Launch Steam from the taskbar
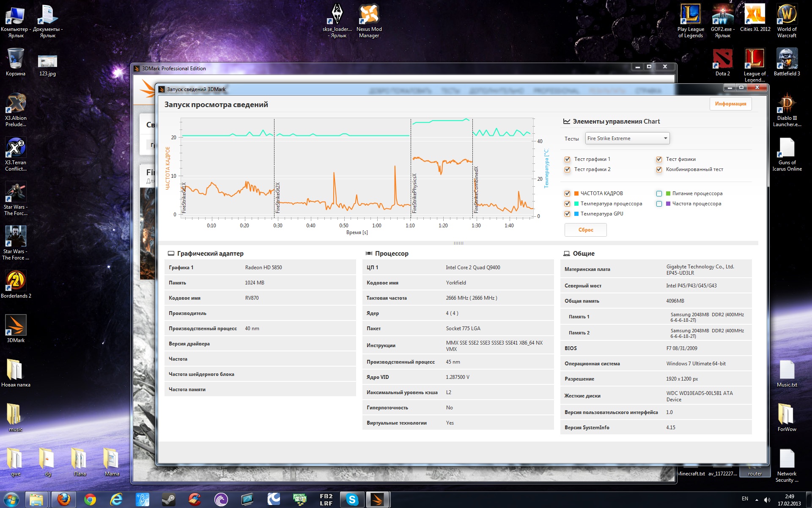Image resolution: width=812 pixels, height=508 pixels. [168, 500]
